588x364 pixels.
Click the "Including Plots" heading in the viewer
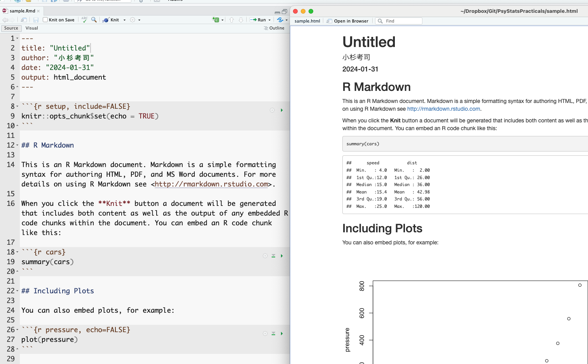(x=382, y=228)
